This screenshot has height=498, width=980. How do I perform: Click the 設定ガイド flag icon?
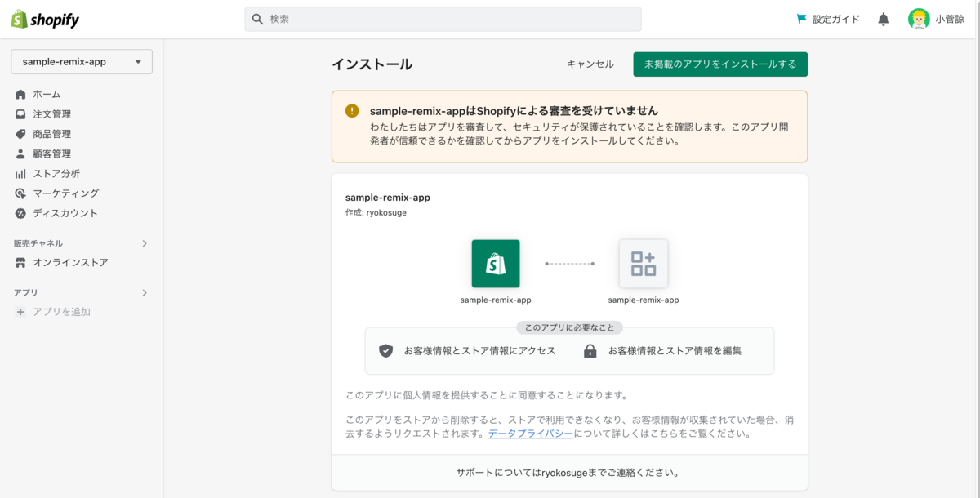point(801,19)
